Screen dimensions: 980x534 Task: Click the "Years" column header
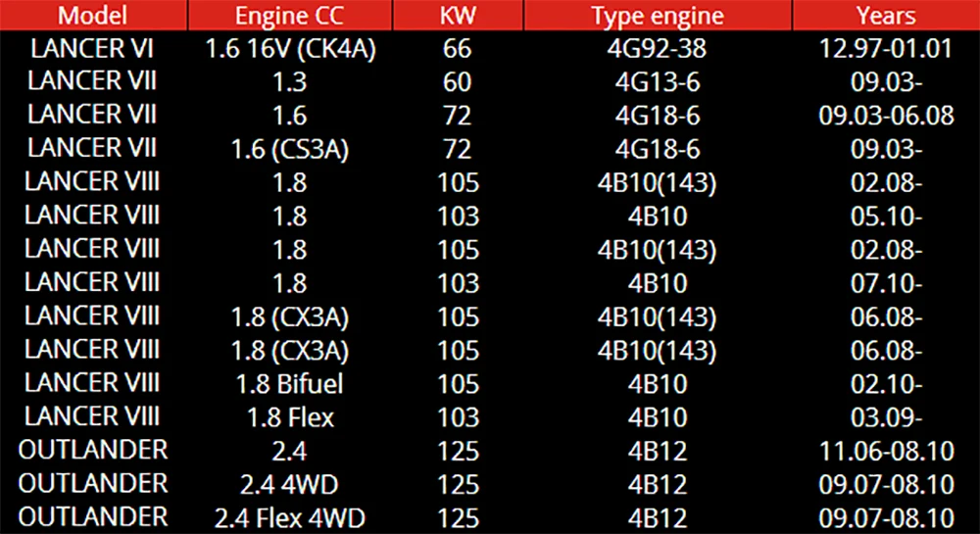tap(886, 16)
